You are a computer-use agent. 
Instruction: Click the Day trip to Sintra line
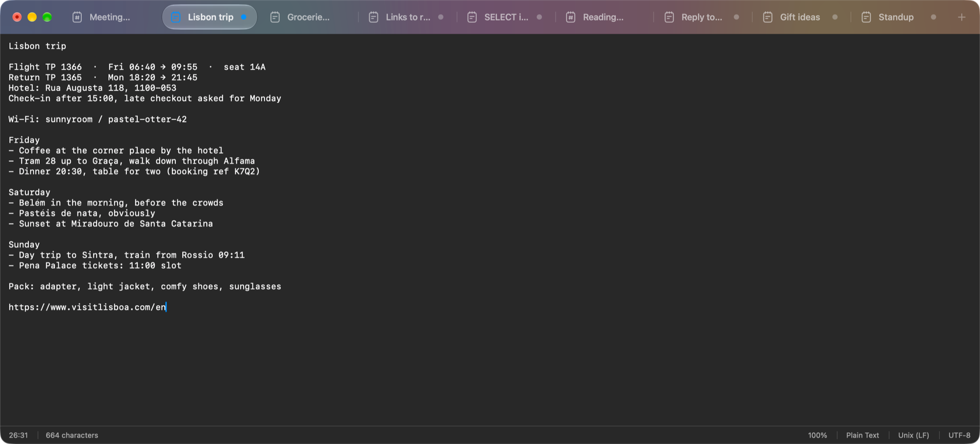click(x=126, y=255)
